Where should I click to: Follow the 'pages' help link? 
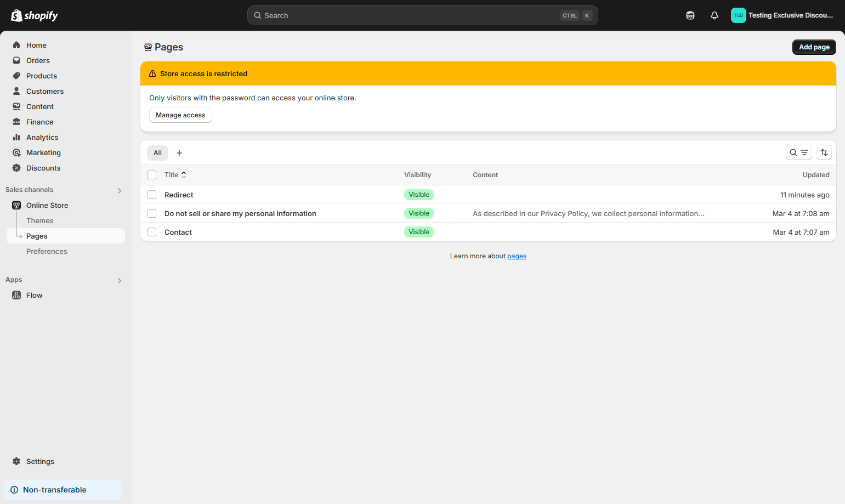pos(517,256)
